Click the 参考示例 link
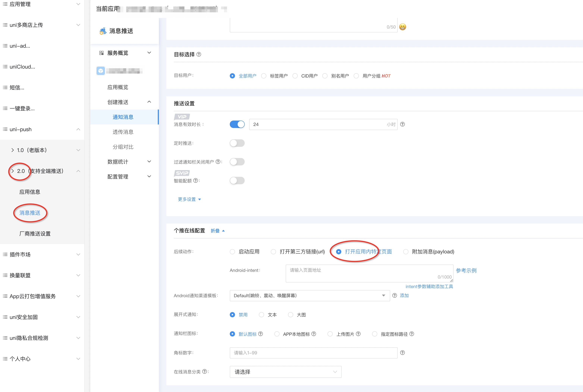This screenshot has width=583, height=392. click(466, 271)
